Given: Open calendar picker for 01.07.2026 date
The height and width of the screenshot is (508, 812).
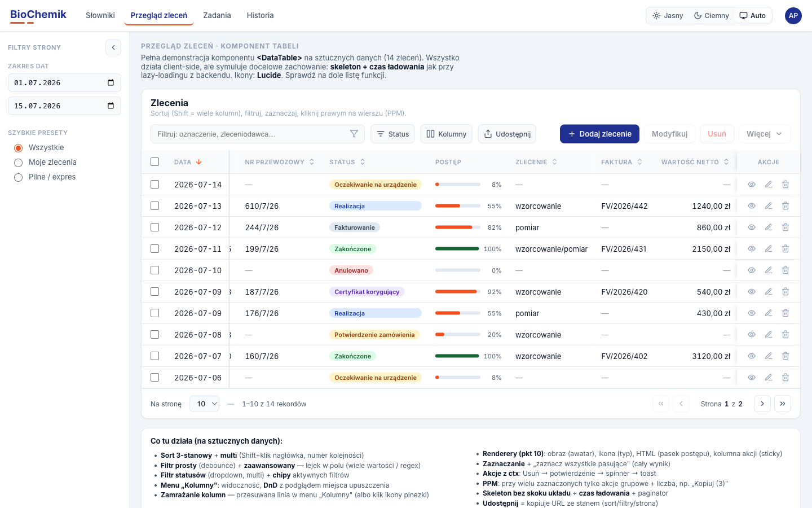Looking at the screenshot, I should pos(111,82).
